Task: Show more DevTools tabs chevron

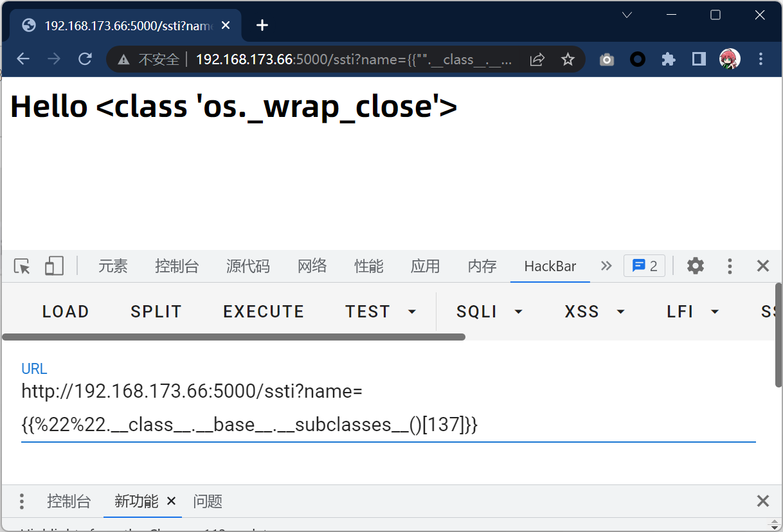Action: (x=606, y=266)
